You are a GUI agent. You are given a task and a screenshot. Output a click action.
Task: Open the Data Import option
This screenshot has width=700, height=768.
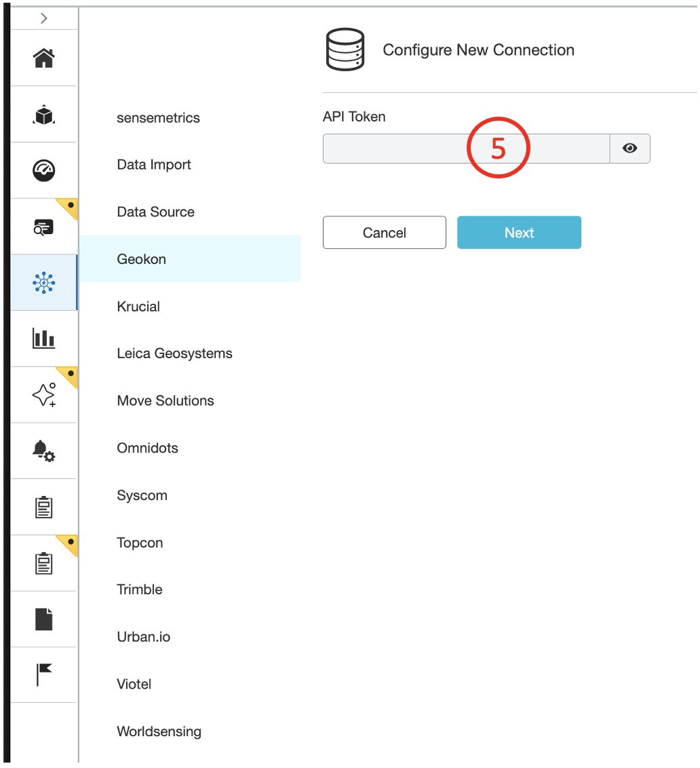point(154,165)
